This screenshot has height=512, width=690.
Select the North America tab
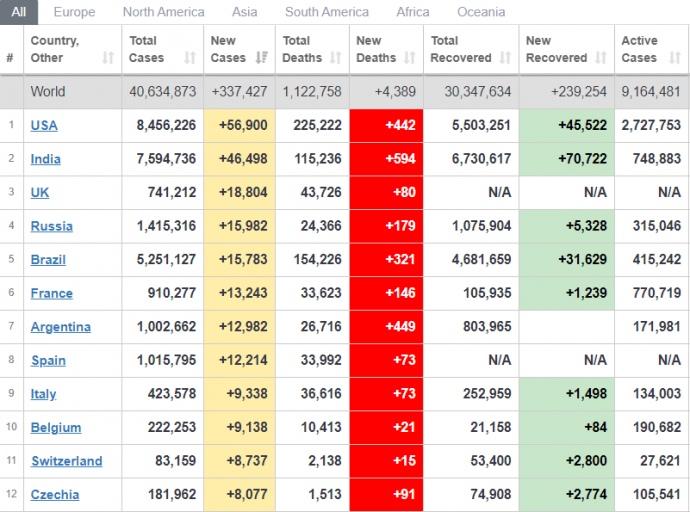click(x=163, y=12)
